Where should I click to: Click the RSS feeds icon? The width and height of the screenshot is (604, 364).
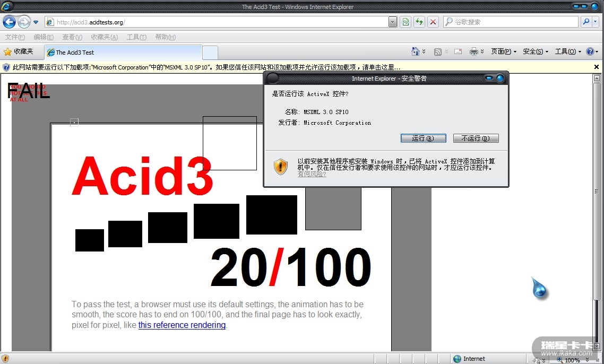click(x=437, y=51)
